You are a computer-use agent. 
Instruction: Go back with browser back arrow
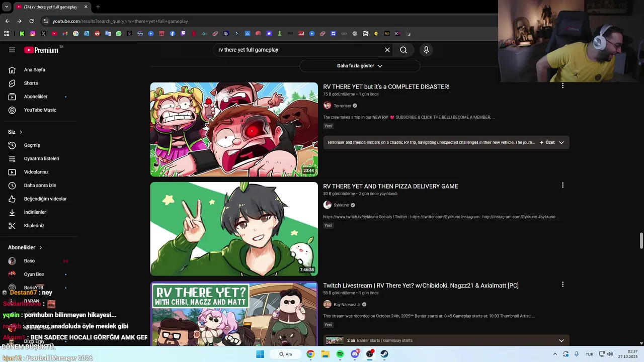point(7,21)
